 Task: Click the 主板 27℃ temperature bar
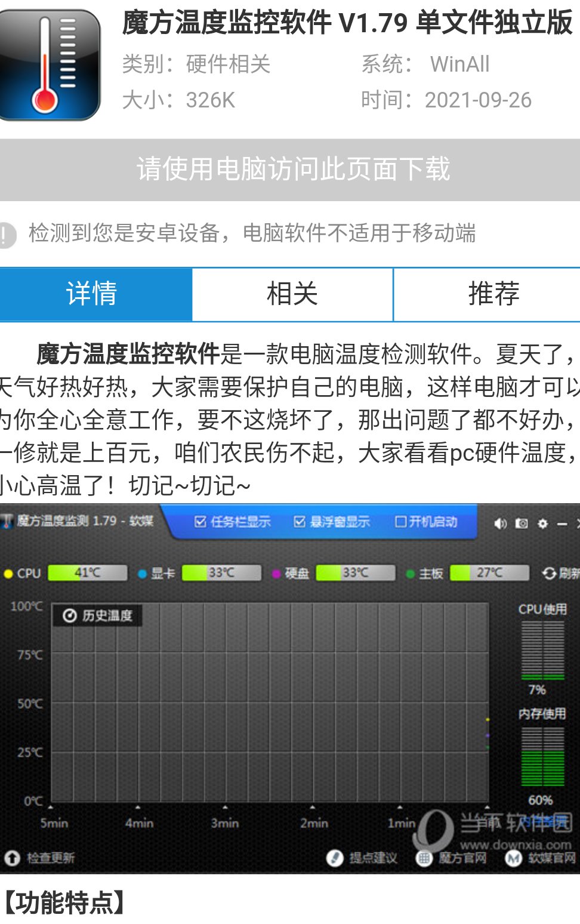coord(489,573)
